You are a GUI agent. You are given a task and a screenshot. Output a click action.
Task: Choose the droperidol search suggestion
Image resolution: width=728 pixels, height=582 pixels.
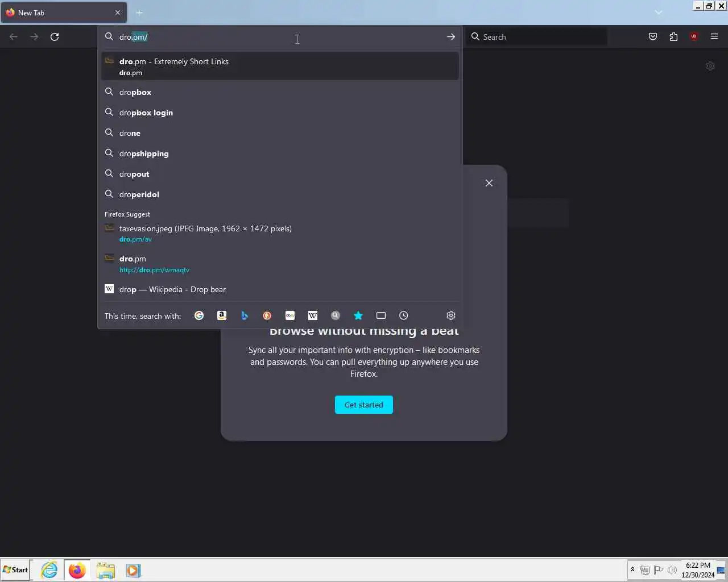coord(280,194)
